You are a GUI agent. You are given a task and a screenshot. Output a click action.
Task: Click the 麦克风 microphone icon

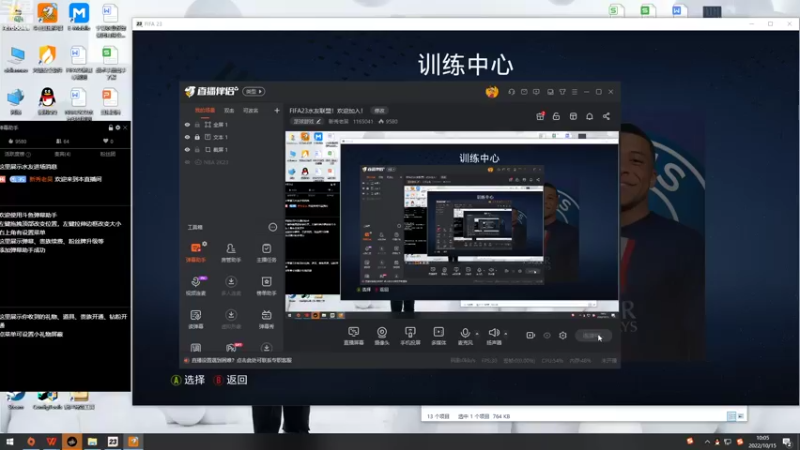pyautogui.click(x=465, y=333)
